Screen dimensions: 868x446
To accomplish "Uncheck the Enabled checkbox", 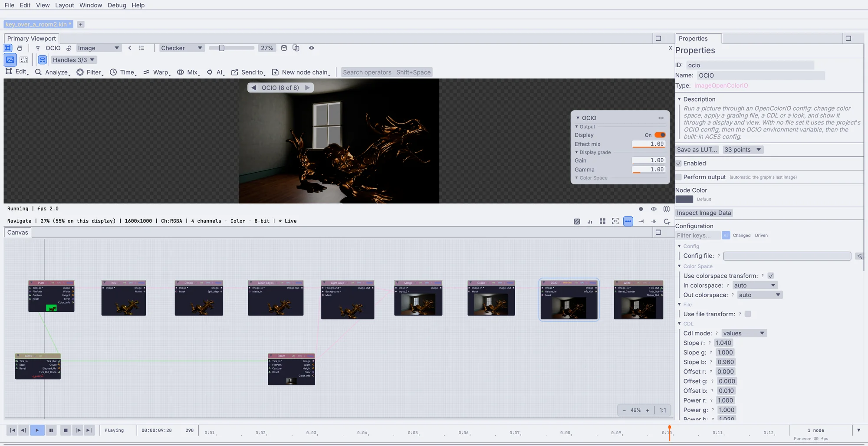I will (x=679, y=164).
